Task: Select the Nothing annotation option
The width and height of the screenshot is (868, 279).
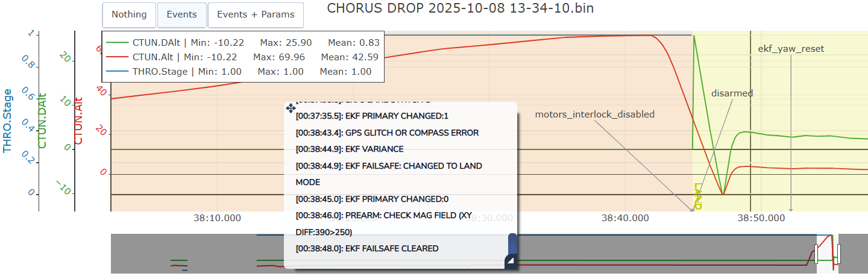Action: tap(129, 14)
